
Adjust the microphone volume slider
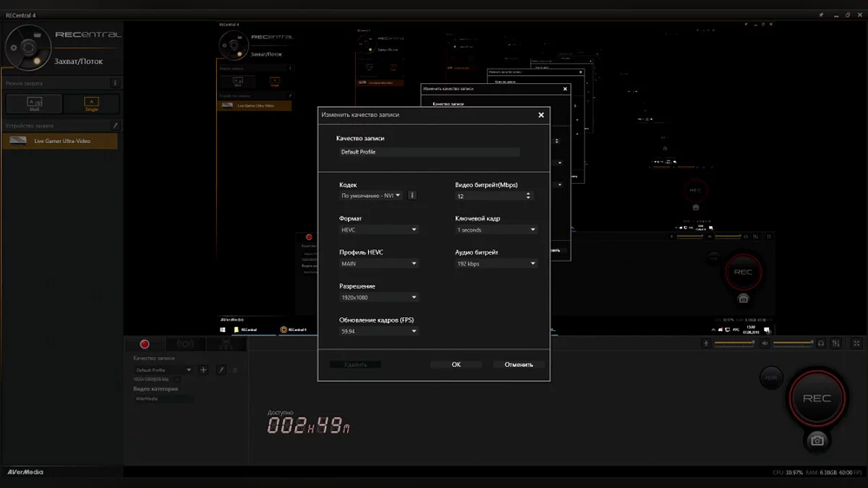[x=734, y=343]
